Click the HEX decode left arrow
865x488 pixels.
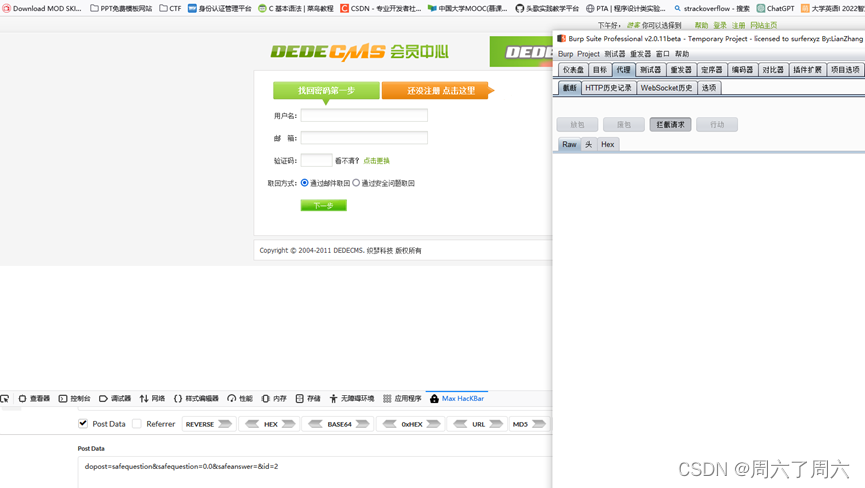coord(252,424)
